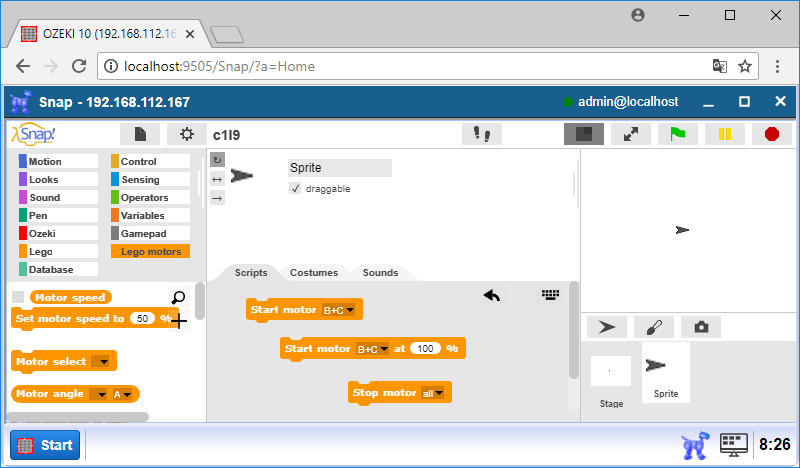Select the Pen category
Image resolution: width=800 pixels, height=468 pixels.
[x=58, y=215]
